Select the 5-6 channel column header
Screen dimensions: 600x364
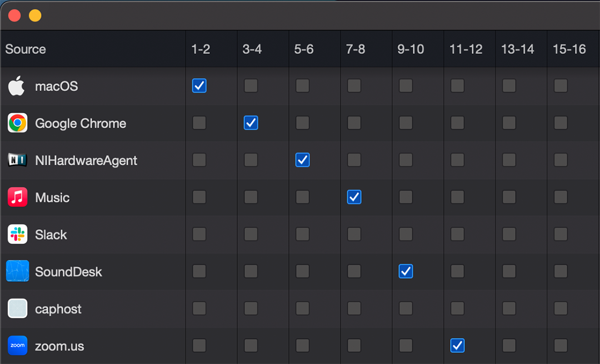click(x=304, y=49)
